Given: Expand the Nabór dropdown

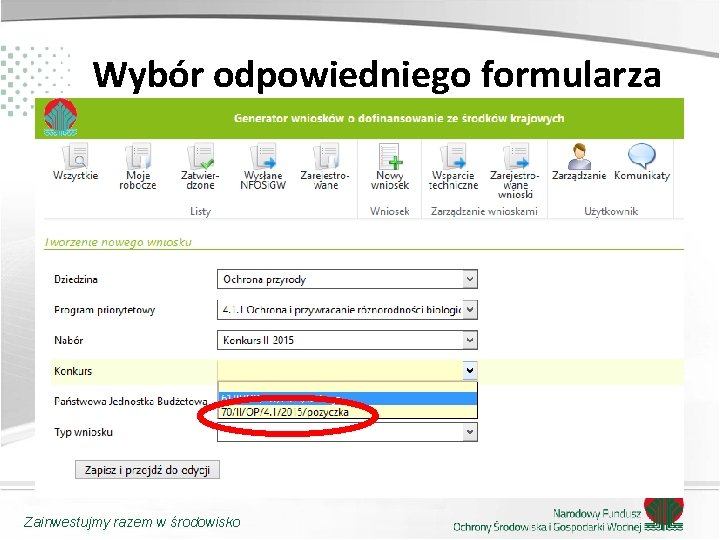Looking at the screenshot, I should click(x=469, y=340).
